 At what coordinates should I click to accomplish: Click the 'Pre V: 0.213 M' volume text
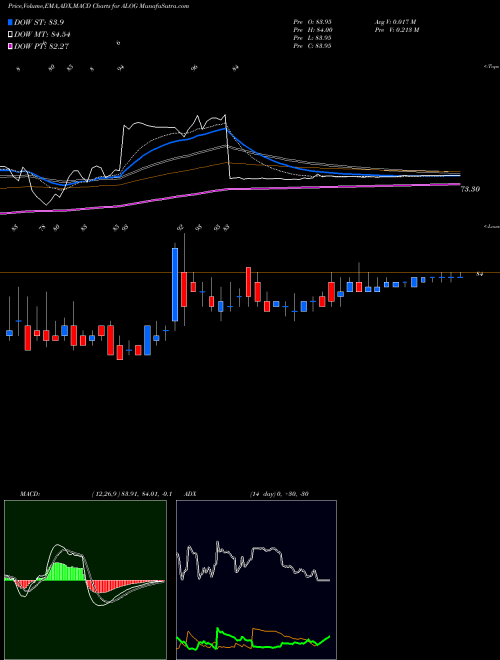click(396, 30)
